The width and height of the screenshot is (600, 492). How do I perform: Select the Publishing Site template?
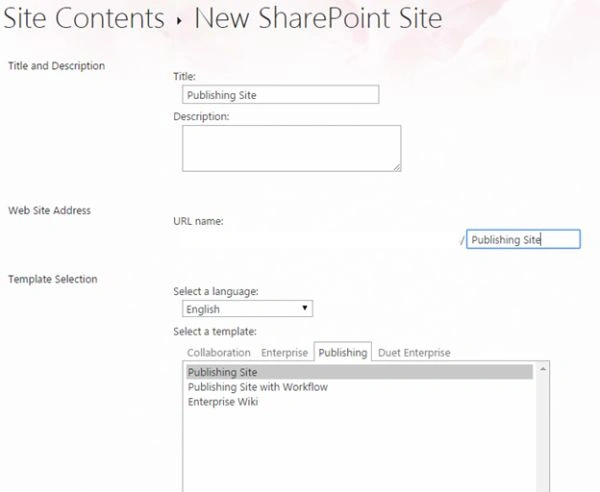point(359,372)
